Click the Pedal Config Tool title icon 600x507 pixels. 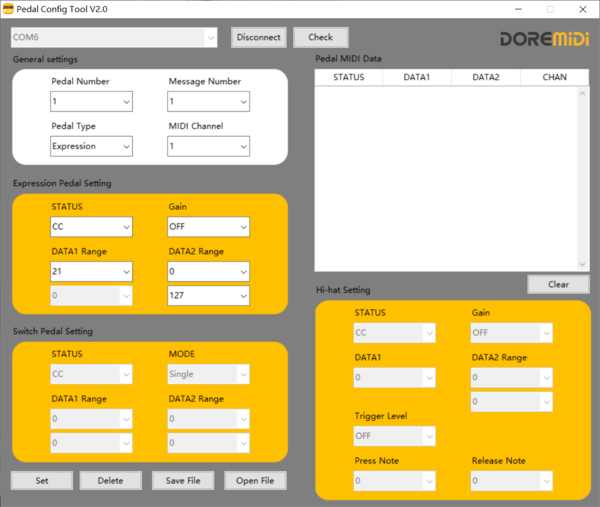pyautogui.click(x=8, y=9)
